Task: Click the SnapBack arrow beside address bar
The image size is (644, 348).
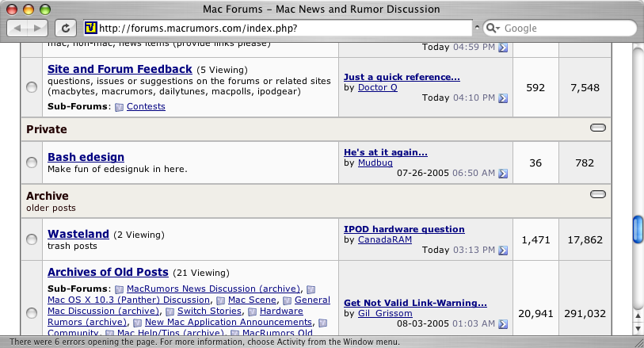Action: (x=477, y=28)
